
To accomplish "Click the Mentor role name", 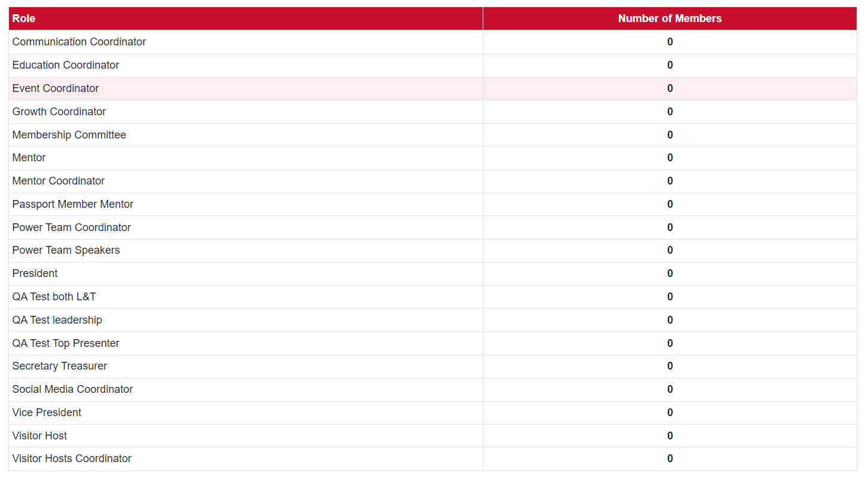I will 29,158.
